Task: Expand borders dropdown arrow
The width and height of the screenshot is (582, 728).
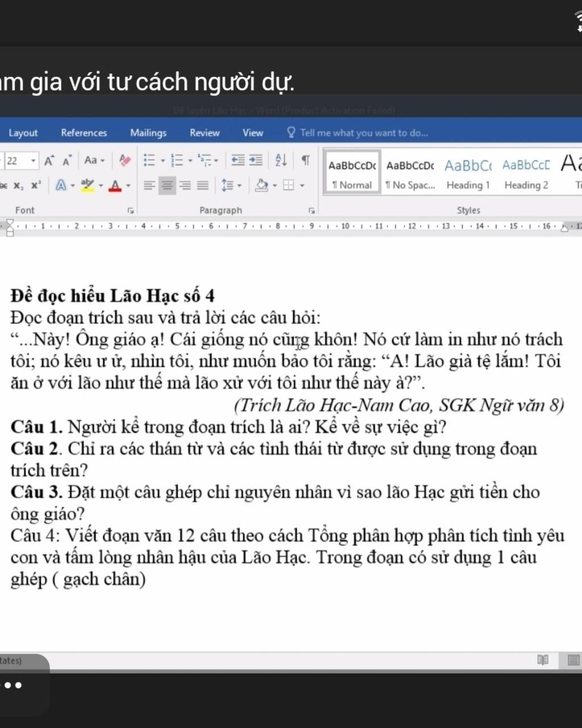Action: pos(302,186)
